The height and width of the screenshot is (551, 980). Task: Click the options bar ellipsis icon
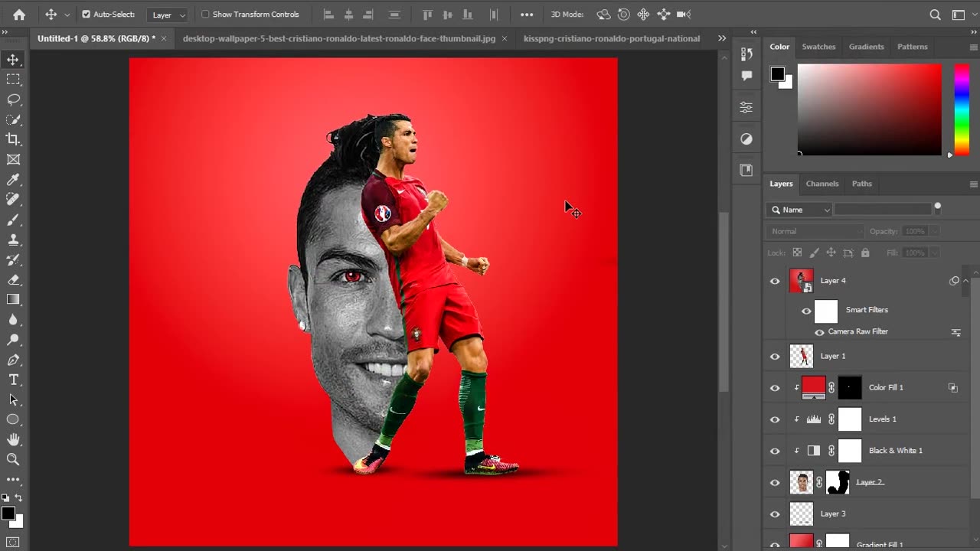(527, 15)
